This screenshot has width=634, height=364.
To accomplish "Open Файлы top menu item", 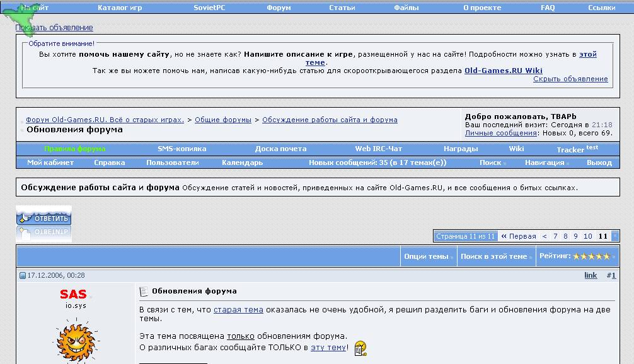I will point(406,8).
